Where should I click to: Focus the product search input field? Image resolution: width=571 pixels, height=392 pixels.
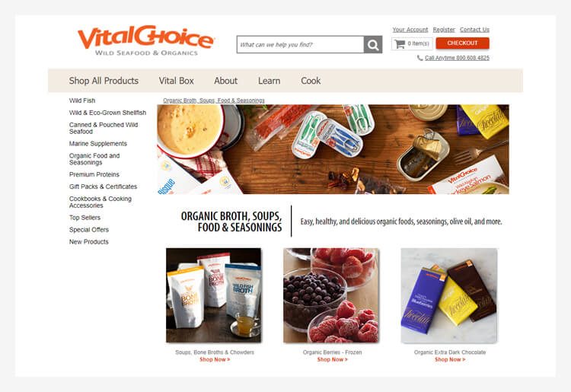point(301,44)
